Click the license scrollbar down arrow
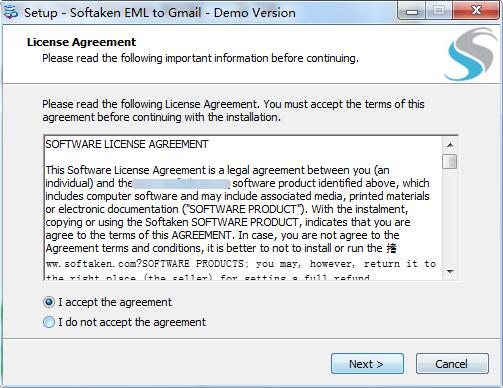 pyautogui.click(x=450, y=271)
